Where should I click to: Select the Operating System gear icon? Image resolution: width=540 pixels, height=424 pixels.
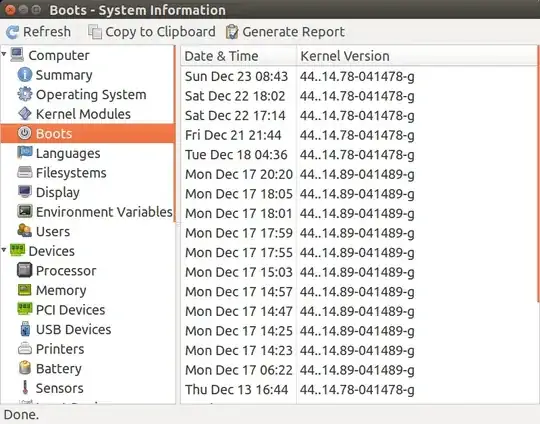pyautogui.click(x=25, y=94)
